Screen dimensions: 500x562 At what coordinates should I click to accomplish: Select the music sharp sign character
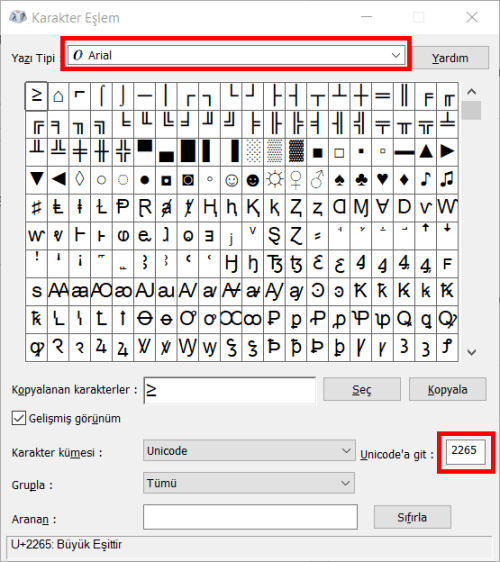click(x=36, y=208)
